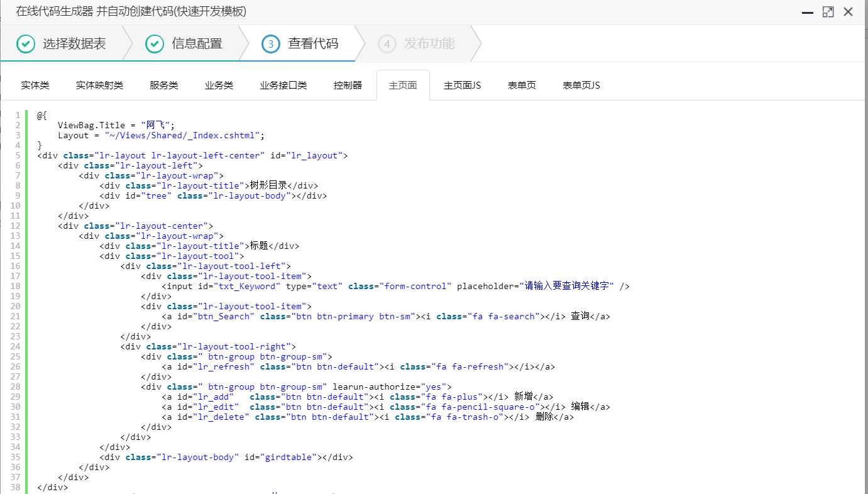The width and height of the screenshot is (868, 494).
Task: Click the lr-layout-tool-right code line
Action: click(208, 346)
